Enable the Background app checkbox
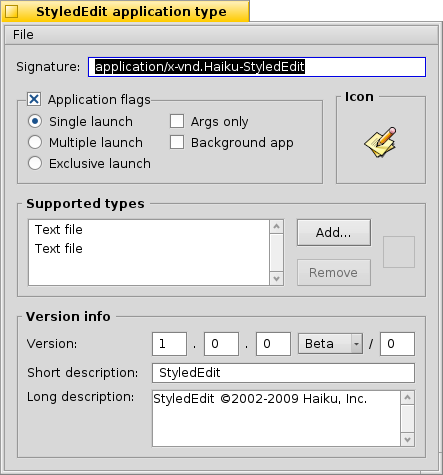This screenshot has width=443, height=475. tap(177, 142)
